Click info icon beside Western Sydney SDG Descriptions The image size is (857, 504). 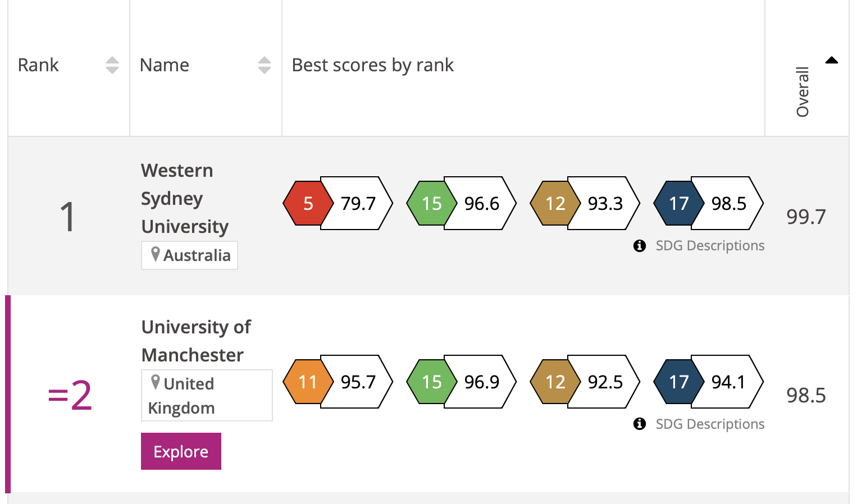tap(639, 246)
